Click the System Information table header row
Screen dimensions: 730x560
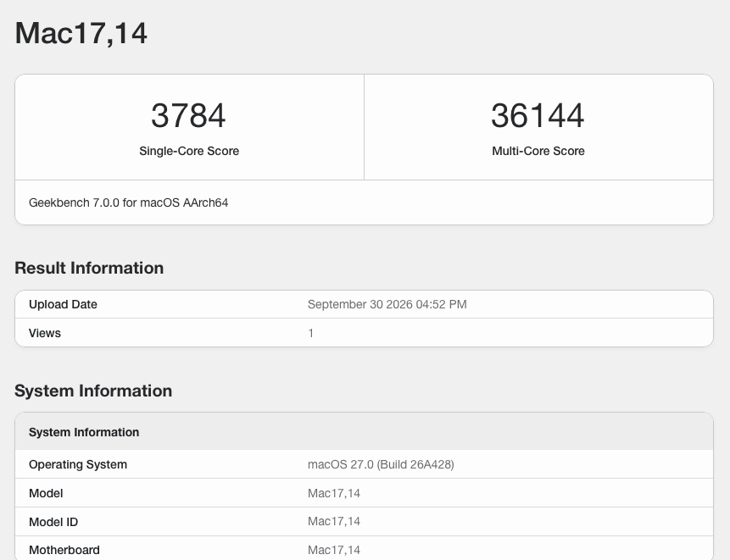pyautogui.click(x=364, y=431)
